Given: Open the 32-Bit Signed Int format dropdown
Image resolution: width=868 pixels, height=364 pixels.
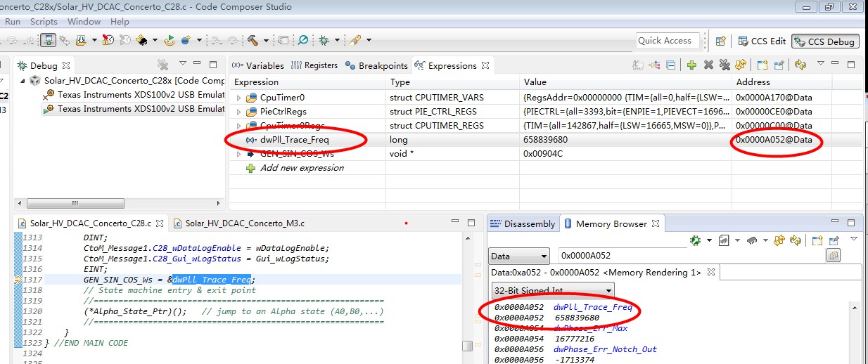Looking at the screenshot, I should click(x=552, y=290).
